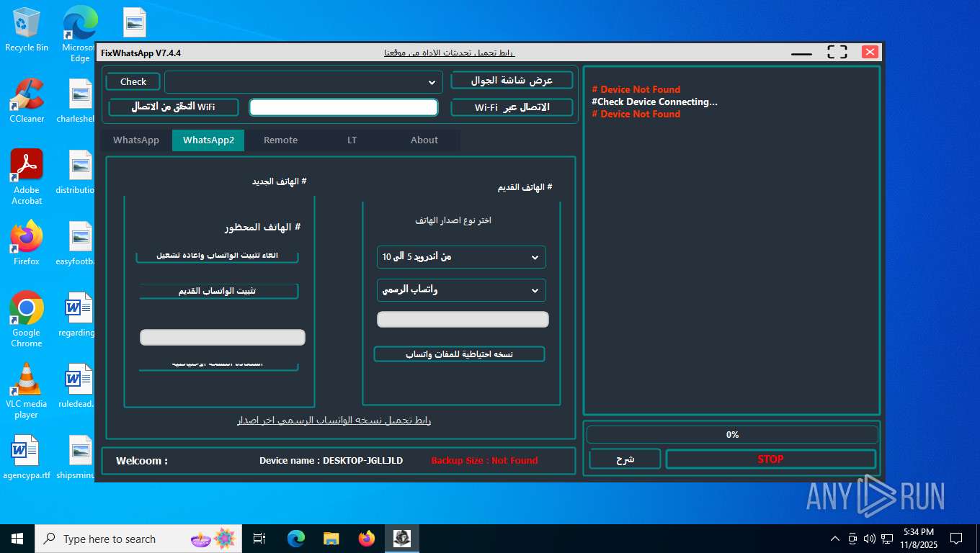Image resolution: width=980 pixels, height=553 pixels.
Task: Launch Edge from taskbar
Action: tap(296, 539)
